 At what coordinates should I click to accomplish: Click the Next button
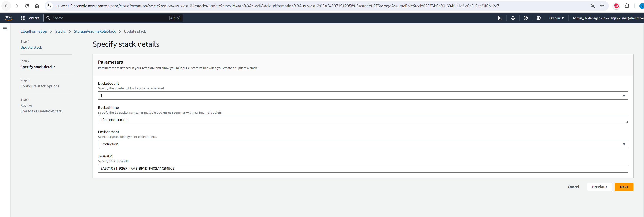[624, 187]
